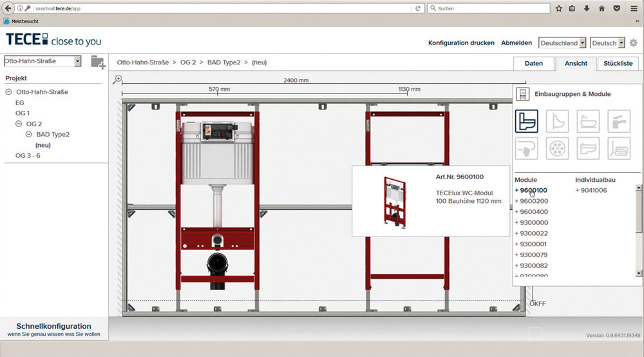Add module 9300001

pyautogui.click(x=531, y=244)
